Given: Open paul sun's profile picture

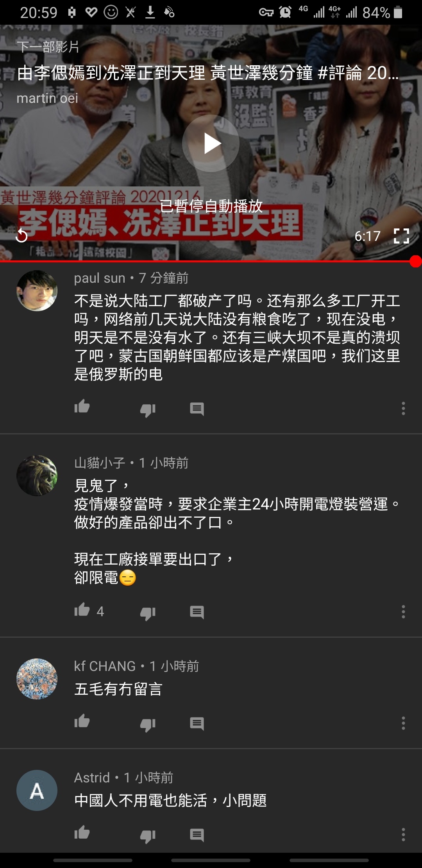Looking at the screenshot, I should pyautogui.click(x=37, y=291).
